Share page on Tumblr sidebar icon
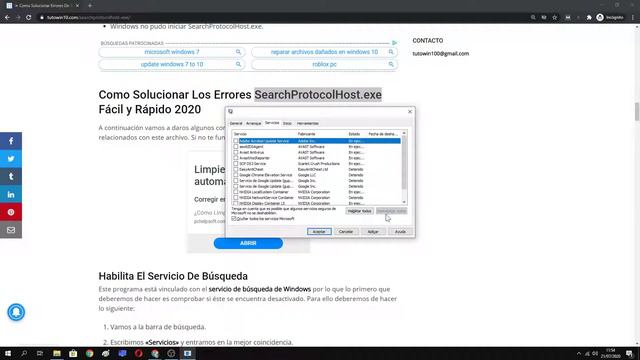Image resolution: width=640 pixels, height=360 pixels. pos(11,176)
